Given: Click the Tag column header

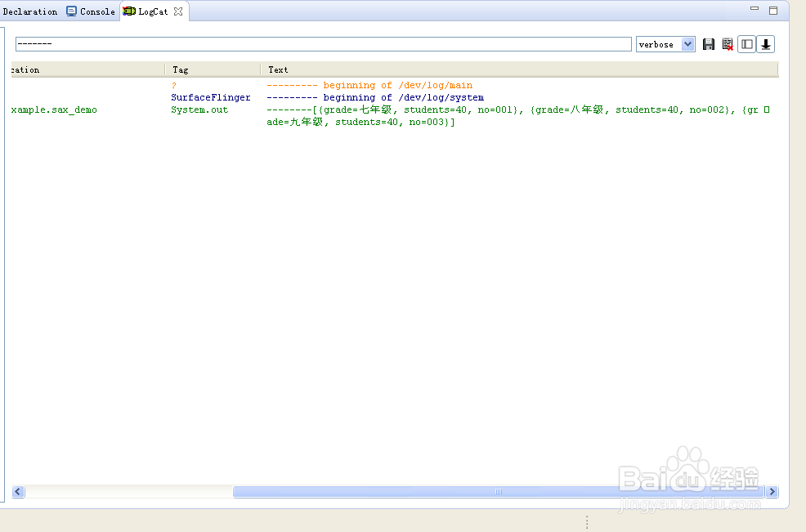Looking at the screenshot, I should click(213, 69).
